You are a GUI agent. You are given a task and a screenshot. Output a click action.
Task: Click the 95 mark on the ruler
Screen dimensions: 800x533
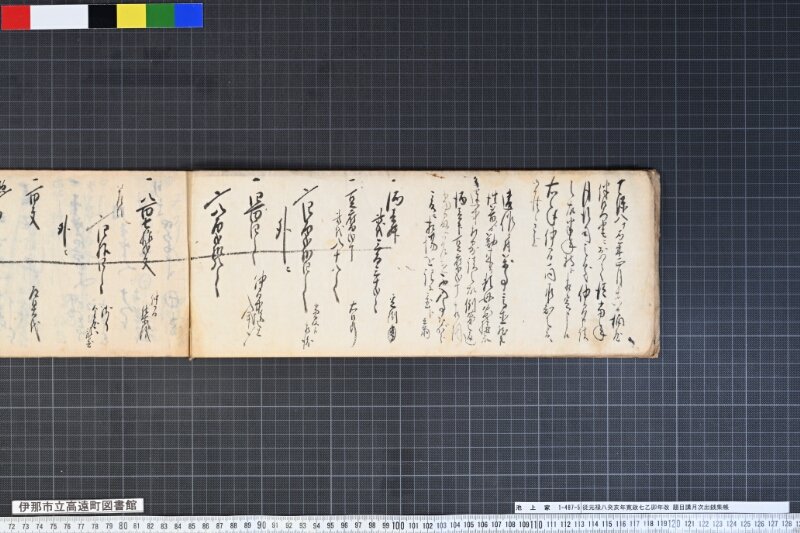click(331, 525)
